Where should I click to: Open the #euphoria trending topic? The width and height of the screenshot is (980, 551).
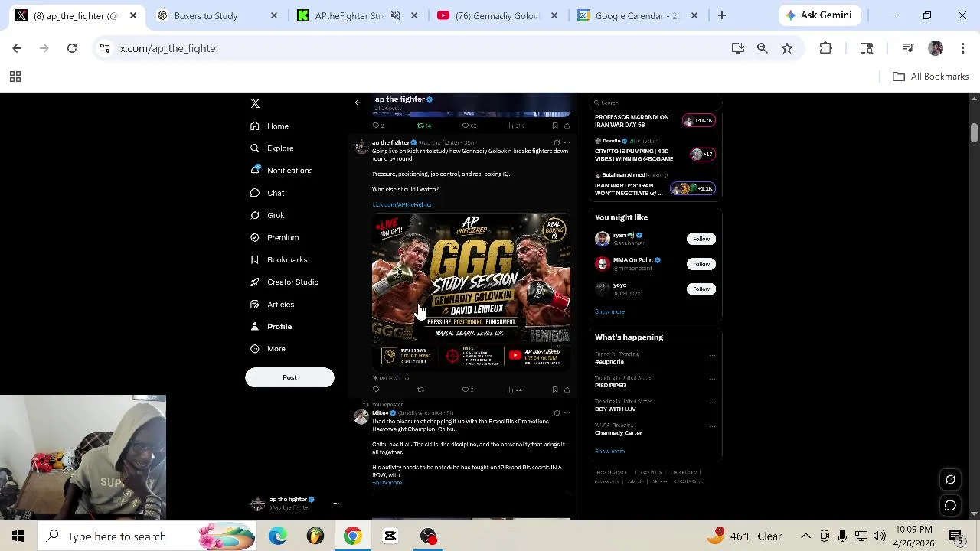pyautogui.click(x=609, y=361)
